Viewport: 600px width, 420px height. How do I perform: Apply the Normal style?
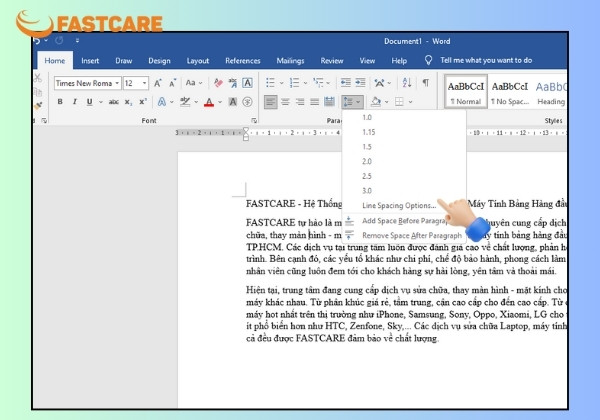tap(466, 91)
